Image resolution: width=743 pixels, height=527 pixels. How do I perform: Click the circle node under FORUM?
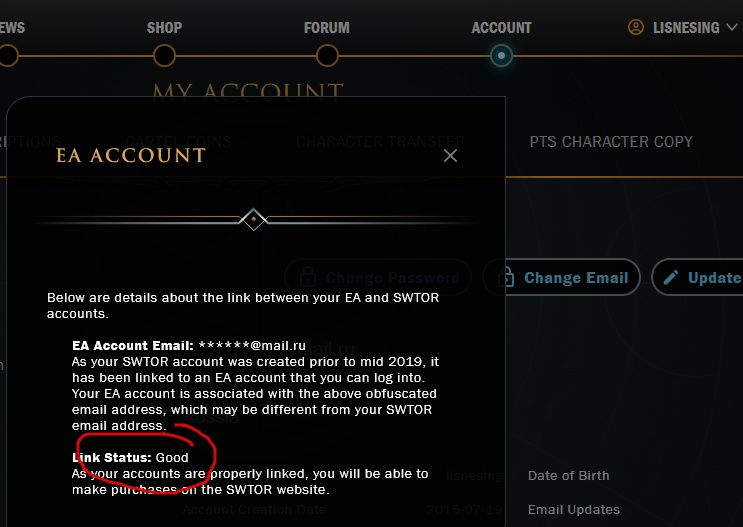[327, 56]
